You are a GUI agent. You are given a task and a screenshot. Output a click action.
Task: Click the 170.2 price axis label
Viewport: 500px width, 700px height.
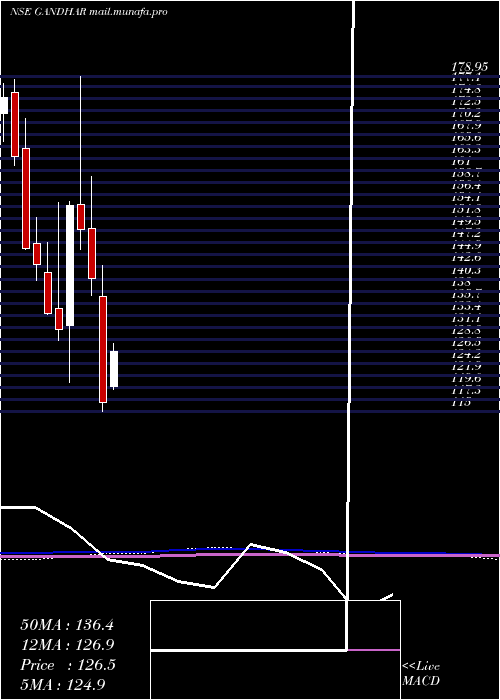(467, 113)
